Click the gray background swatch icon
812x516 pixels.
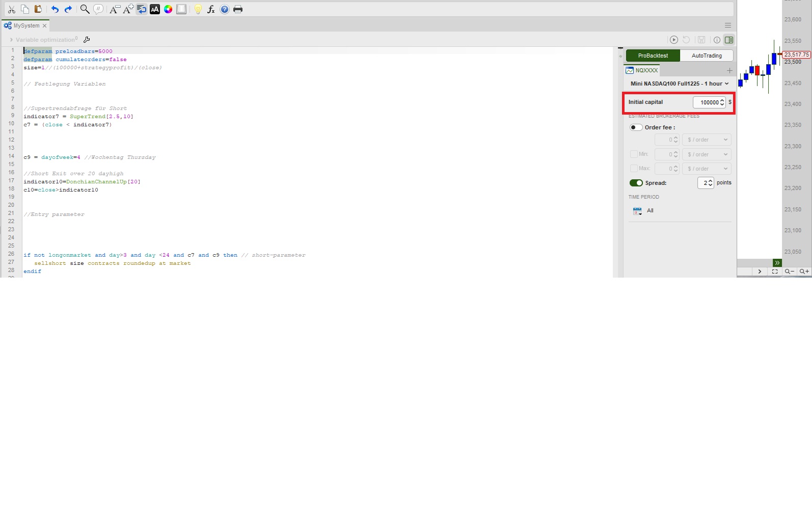[x=181, y=9]
